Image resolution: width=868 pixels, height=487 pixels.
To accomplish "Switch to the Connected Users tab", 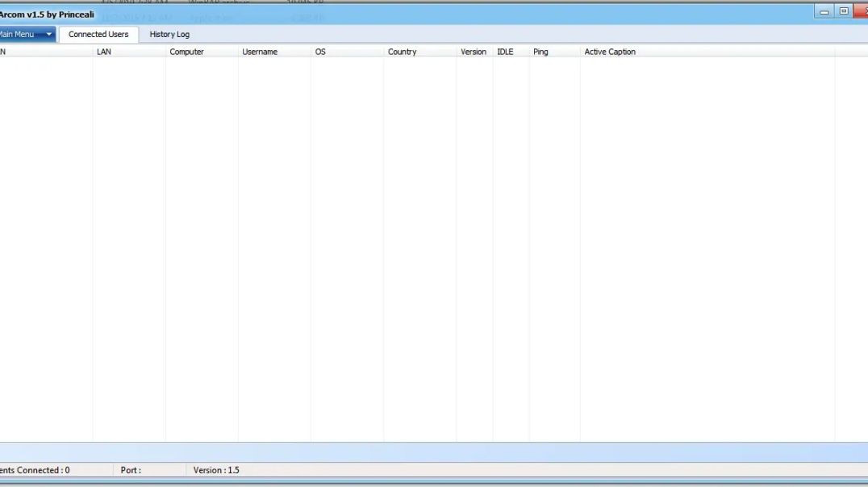I will 98,35.
